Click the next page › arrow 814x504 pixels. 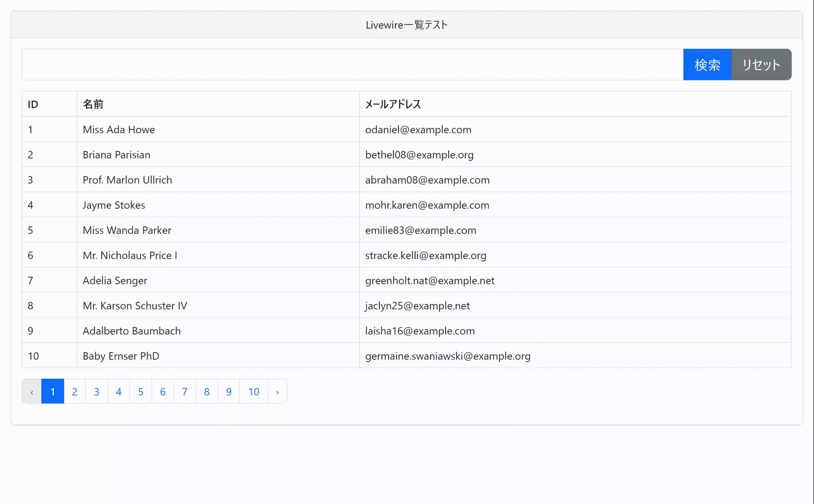point(277,391)
